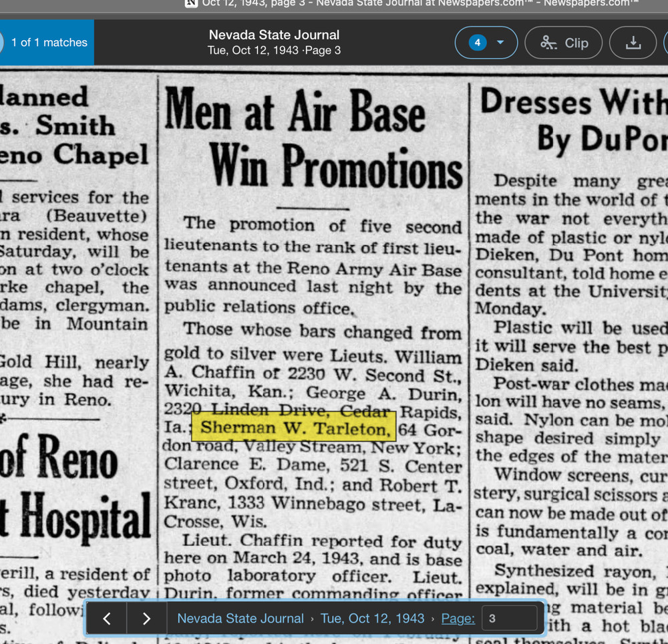Click the highlighted Sherman W. Tarleton match
Image resolution: width=668 pixels, height=644 pixels.
[x=295, y=428]
